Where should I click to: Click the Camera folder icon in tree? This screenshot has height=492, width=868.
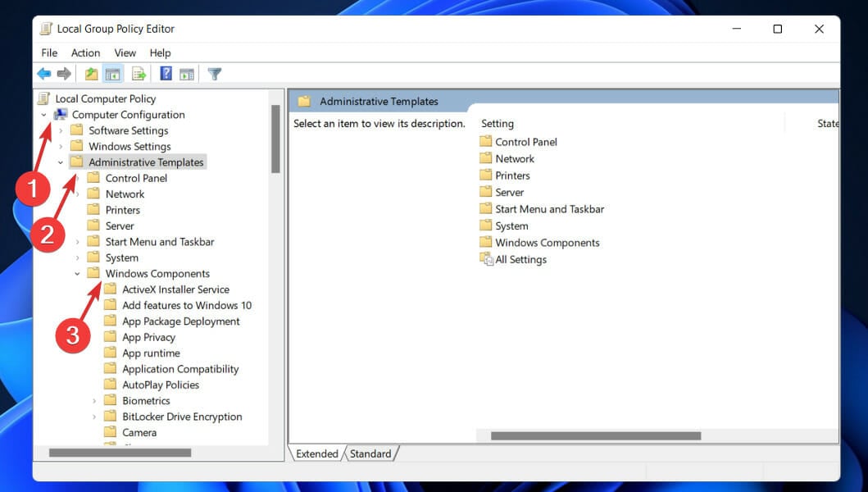pyautogui.click(x=110, y=432)
